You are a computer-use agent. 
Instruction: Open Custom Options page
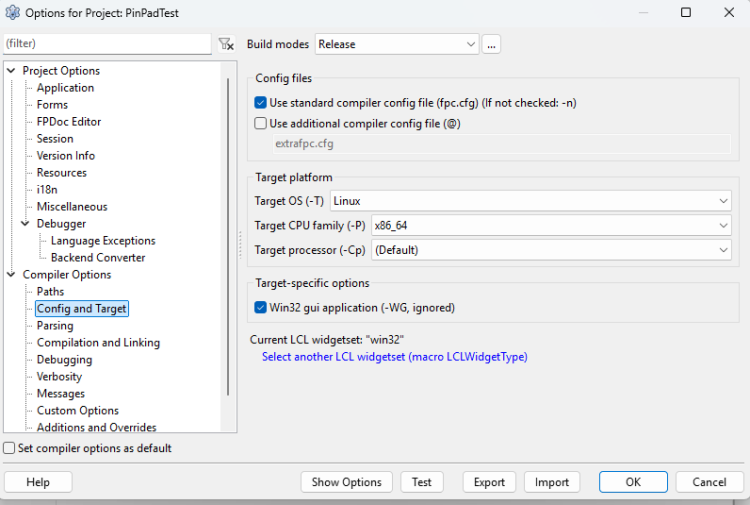pos(77,410)
